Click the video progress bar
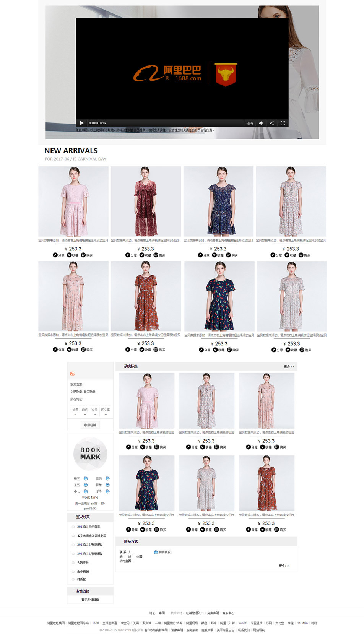 (x=182, y=119)
